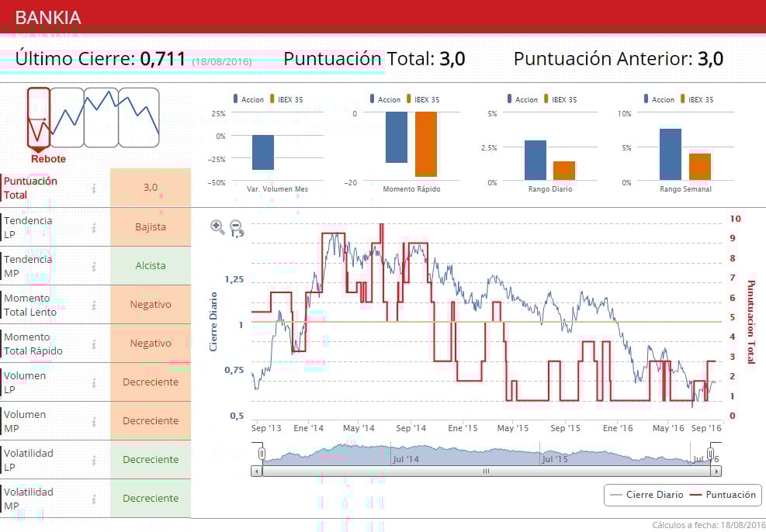
Task: Click Decreciente value for Volatilidad LP
Action: 151,460
